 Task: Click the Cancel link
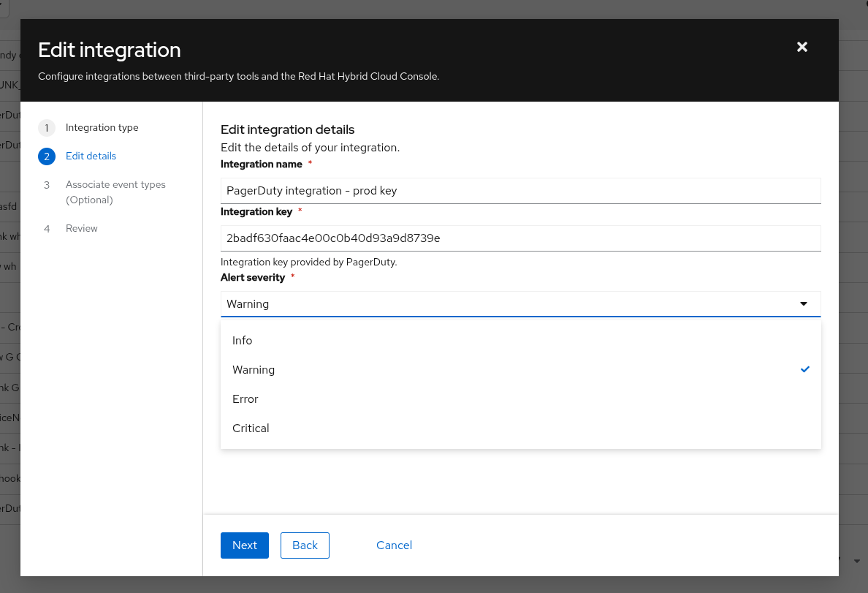(394, 545)
